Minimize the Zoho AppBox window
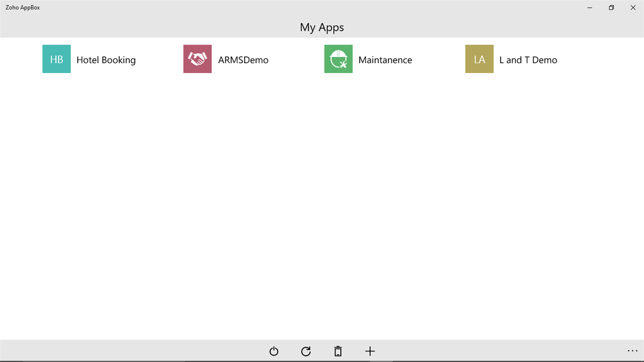 590,8
